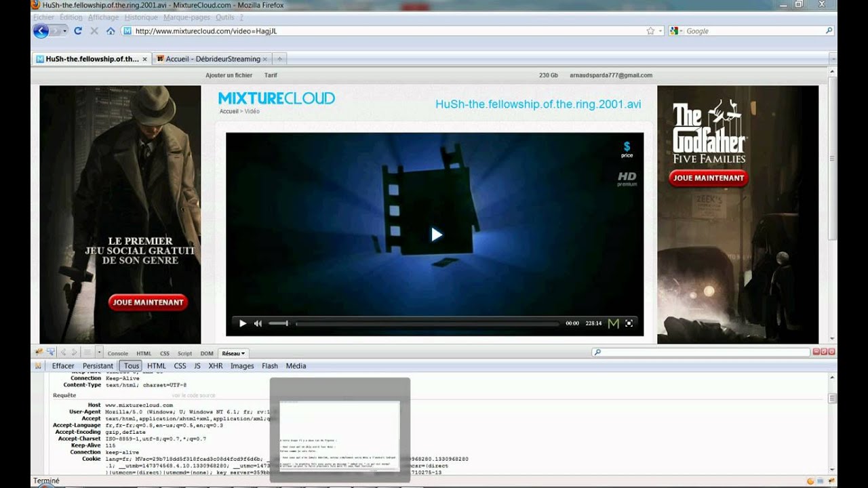Screen dimensions: 868x488
Task: Open the browser home page icon
Action: [x=111, y=30]
